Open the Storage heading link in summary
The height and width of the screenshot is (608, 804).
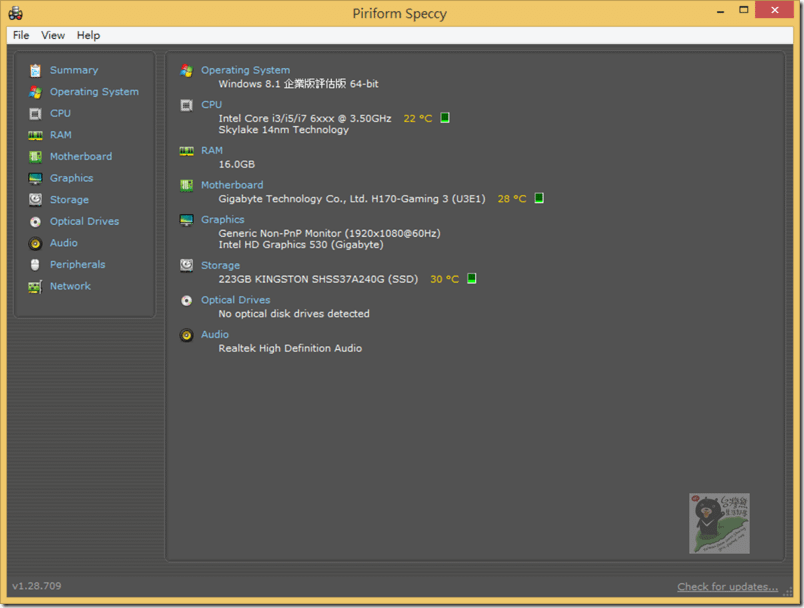pyautogui.click(x=220, y=266)
